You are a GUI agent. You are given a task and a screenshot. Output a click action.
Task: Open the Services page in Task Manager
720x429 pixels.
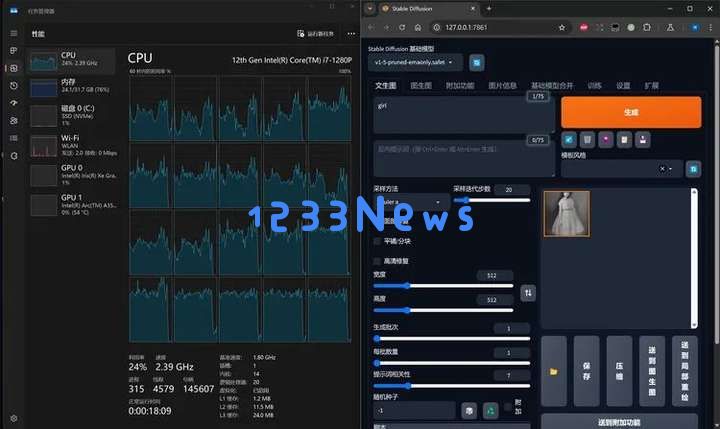(14, 156)
